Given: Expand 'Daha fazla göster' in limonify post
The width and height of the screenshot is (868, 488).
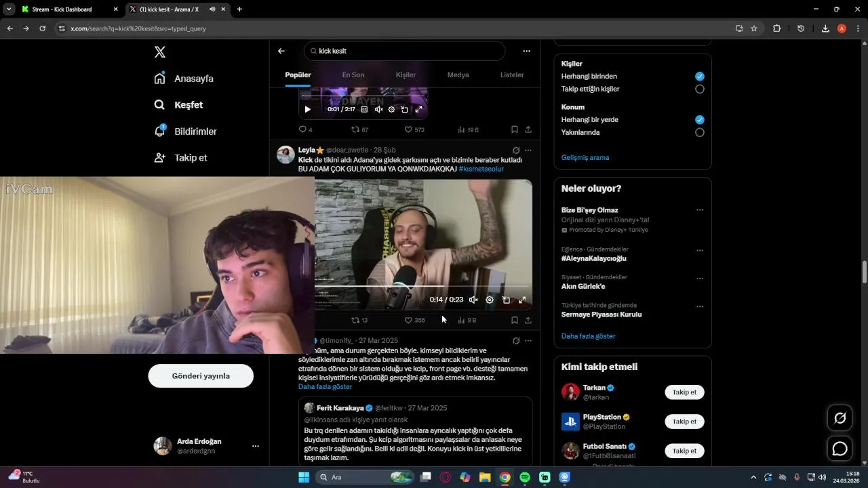Looking at the screenshot, I should [x=325, y=387].
